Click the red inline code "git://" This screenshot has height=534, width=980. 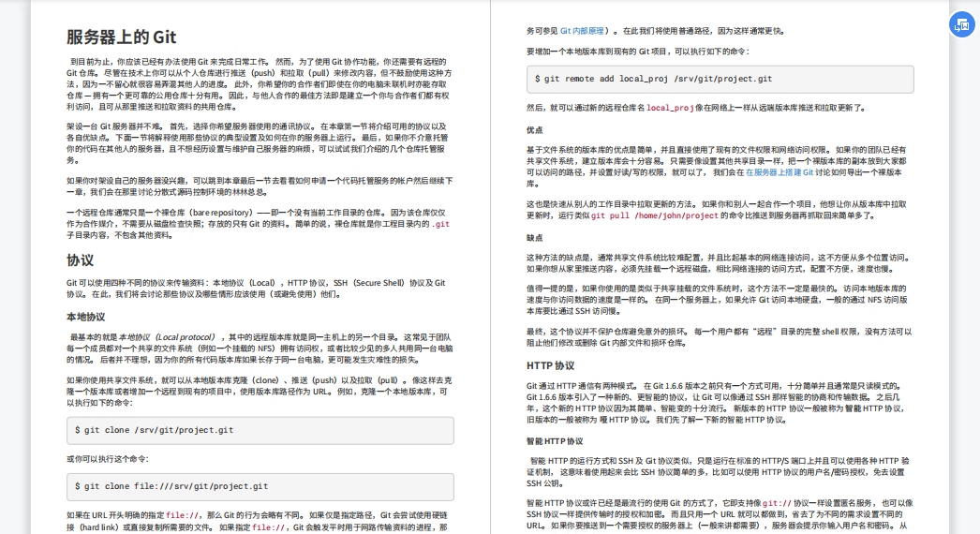[x=777, y=503]
